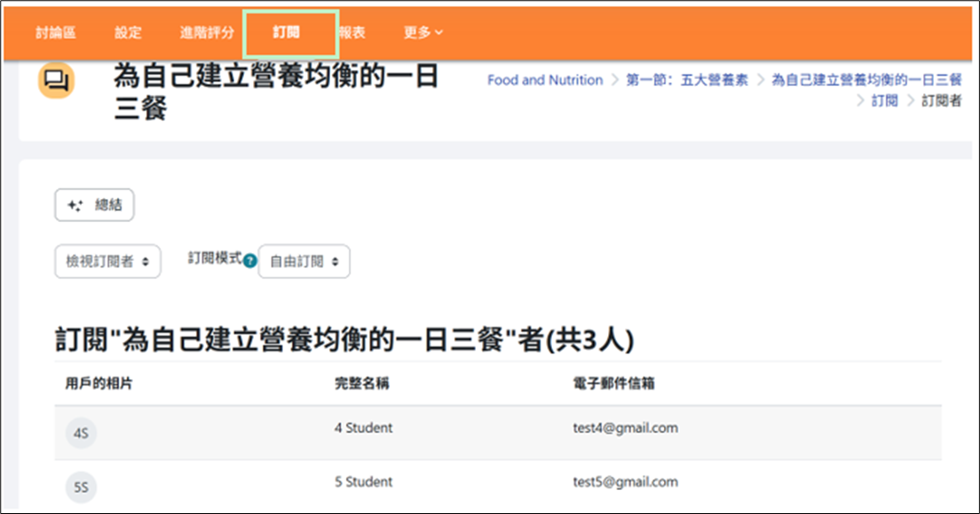The image size is (980, 514).
Task: Click the 5S user avatar
Action: click(81, 486)
